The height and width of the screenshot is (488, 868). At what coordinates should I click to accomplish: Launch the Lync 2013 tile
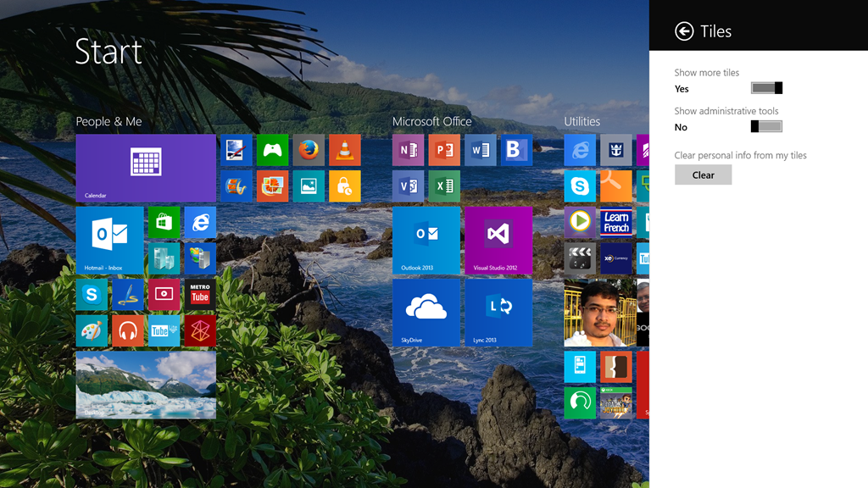click(498, 313)
